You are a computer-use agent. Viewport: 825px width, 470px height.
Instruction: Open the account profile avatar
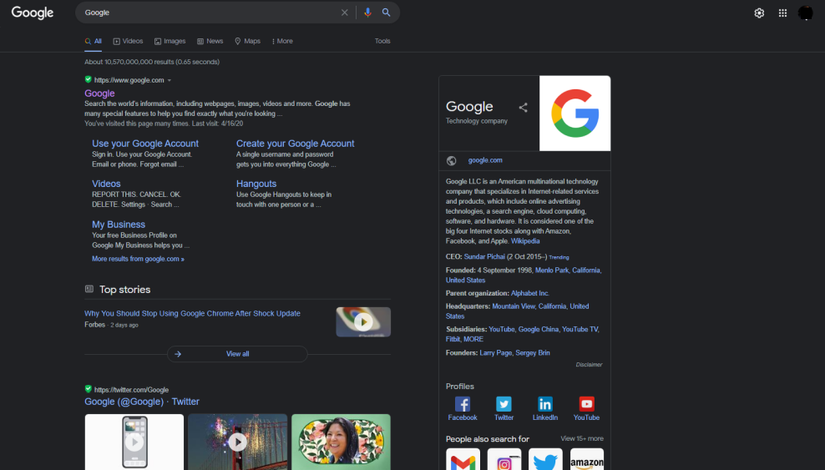806,13
